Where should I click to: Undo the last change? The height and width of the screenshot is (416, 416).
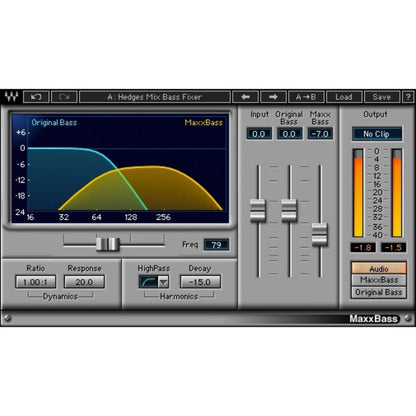36,97
